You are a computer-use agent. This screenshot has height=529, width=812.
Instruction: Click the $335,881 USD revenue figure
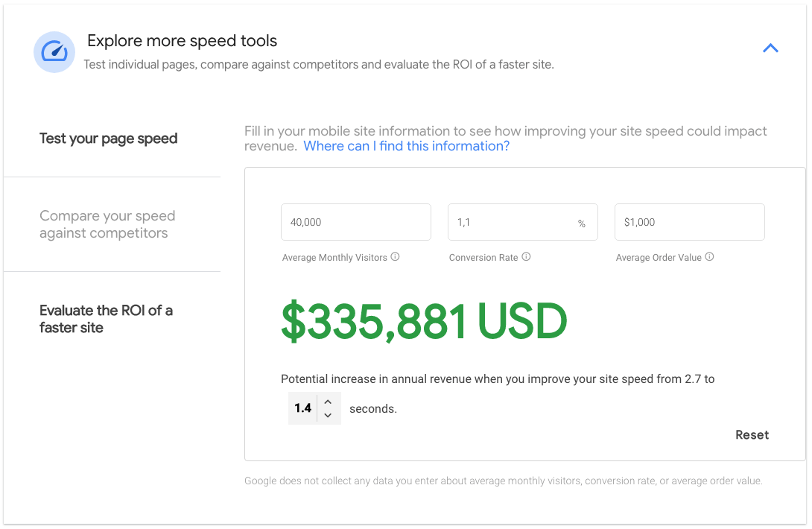click(x=424, y=321)
